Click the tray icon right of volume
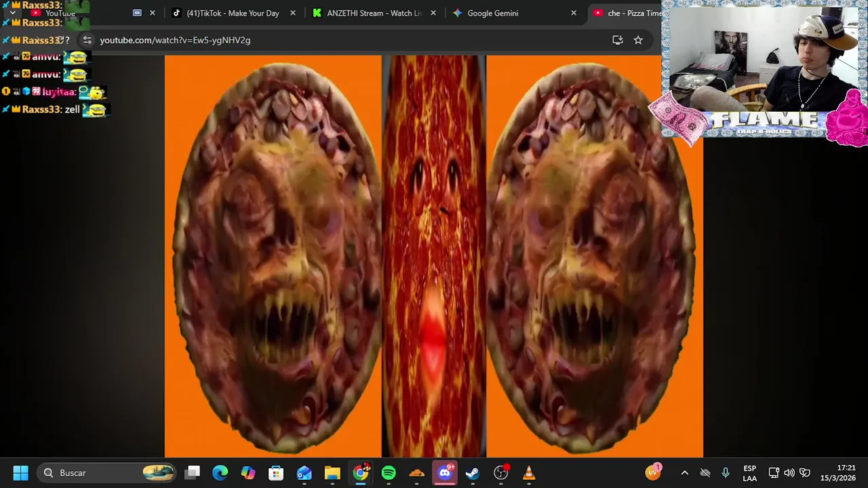 (x=805, y=473)
